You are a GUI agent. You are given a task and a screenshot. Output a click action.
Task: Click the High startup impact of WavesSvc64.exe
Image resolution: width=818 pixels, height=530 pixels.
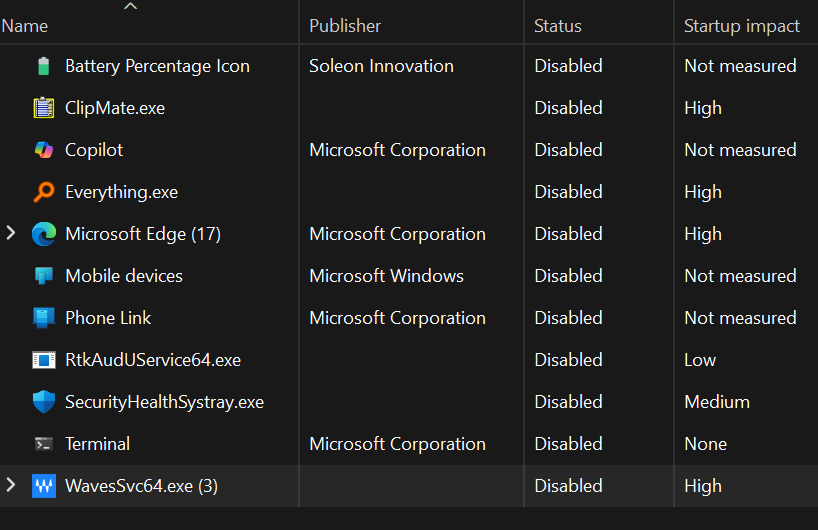click(703, 487)
